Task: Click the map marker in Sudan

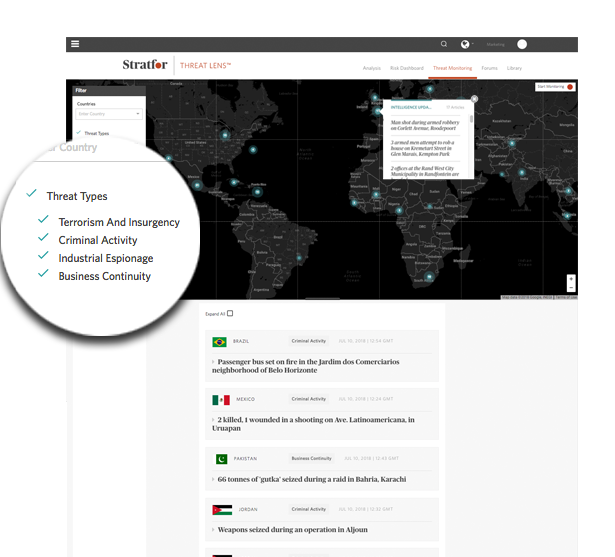Action: pos(429,207)
